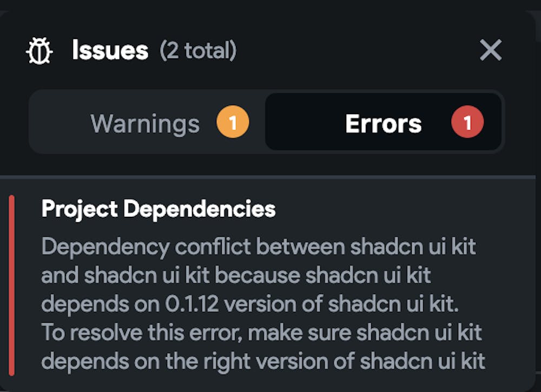Click the word "Warnings" in the tab switcher
This screenshot has width=541, height=392.
click(145, 124)
